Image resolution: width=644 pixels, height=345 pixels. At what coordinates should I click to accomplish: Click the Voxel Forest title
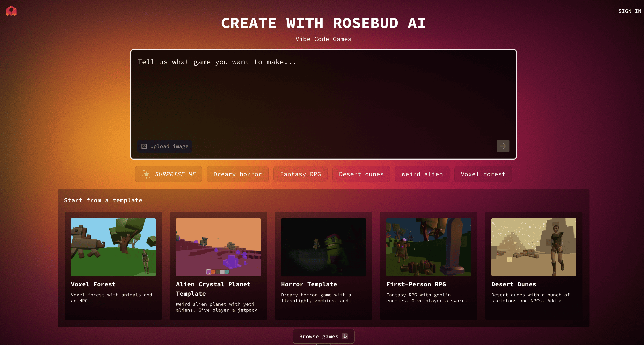click(x=93, y=284)
